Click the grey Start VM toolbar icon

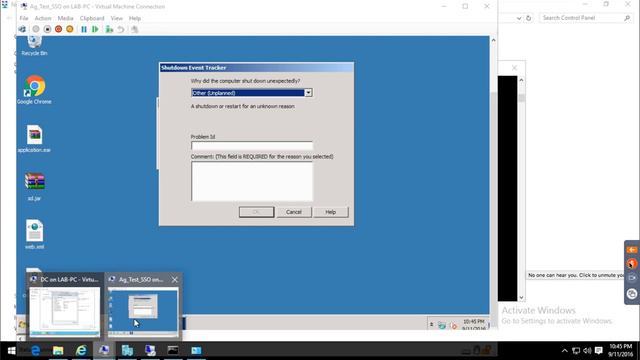[x=36, y=29]
